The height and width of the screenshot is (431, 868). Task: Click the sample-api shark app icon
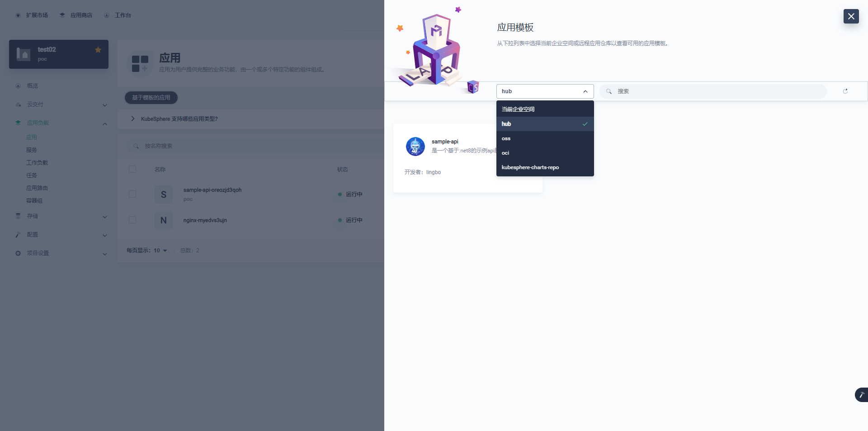click(415, 147)
